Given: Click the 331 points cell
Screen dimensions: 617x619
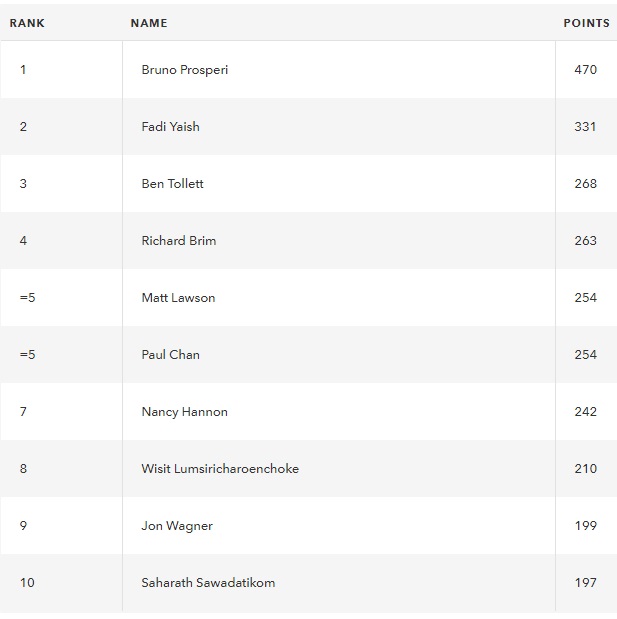Looking at the screenshot, I should [585, 127].
